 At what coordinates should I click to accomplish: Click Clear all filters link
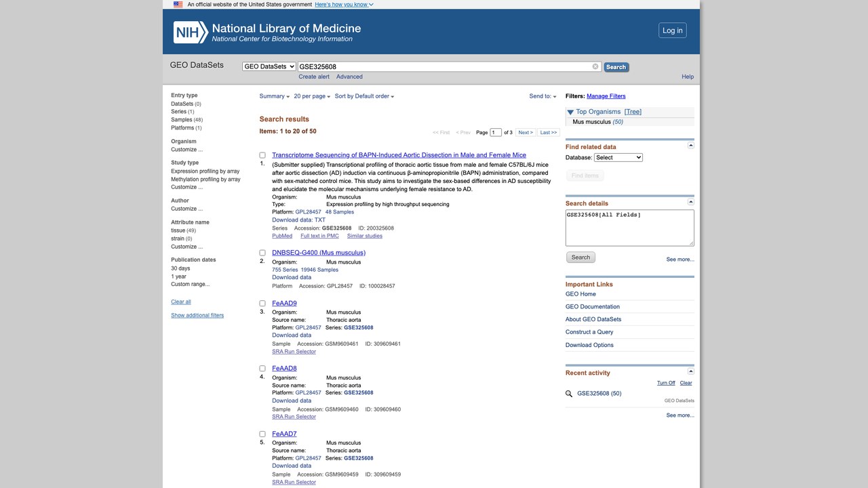(181, 302)
